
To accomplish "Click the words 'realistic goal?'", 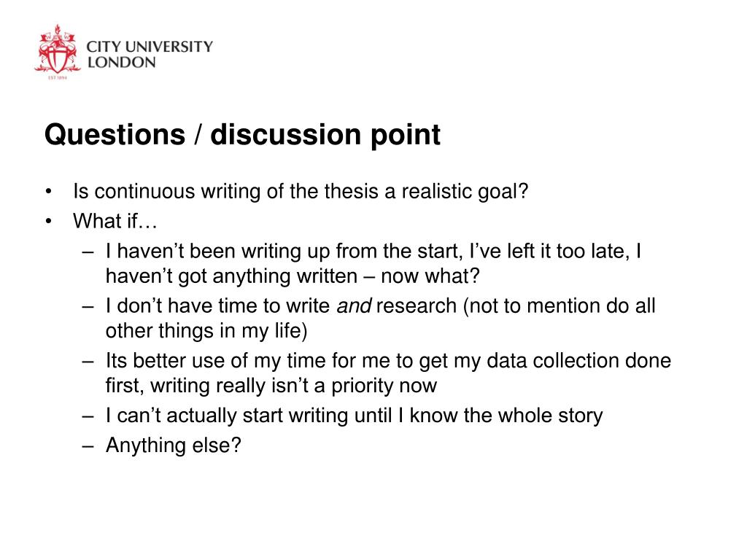I will [465, 192].
